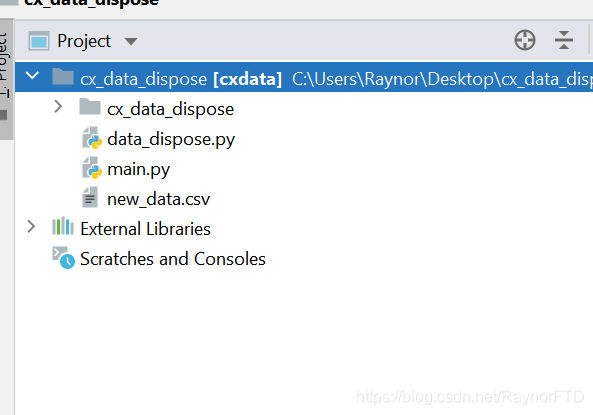Select the main.py file
Screen dimensions: 593x415
[x=138, y=169]
